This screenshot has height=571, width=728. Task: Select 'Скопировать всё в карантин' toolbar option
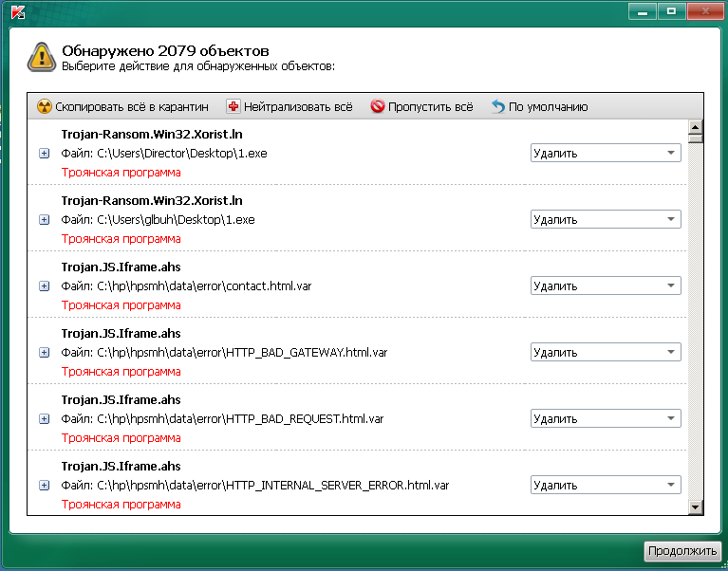coord(131,107)
